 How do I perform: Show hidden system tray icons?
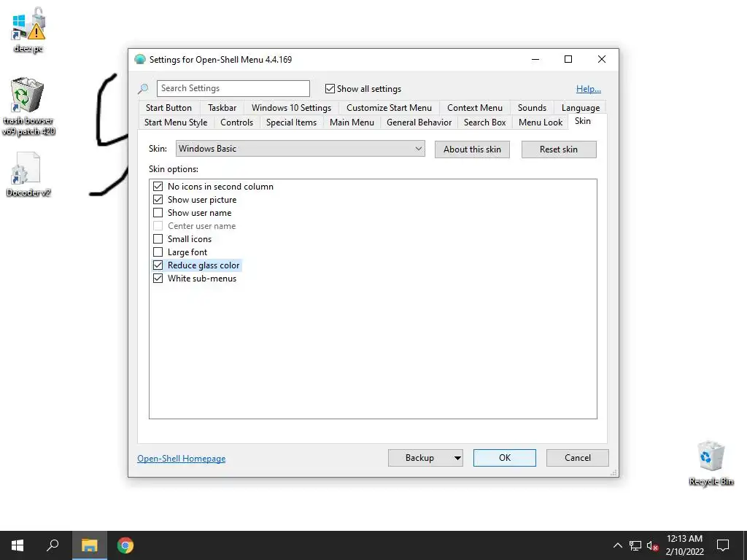click(617, 545)
